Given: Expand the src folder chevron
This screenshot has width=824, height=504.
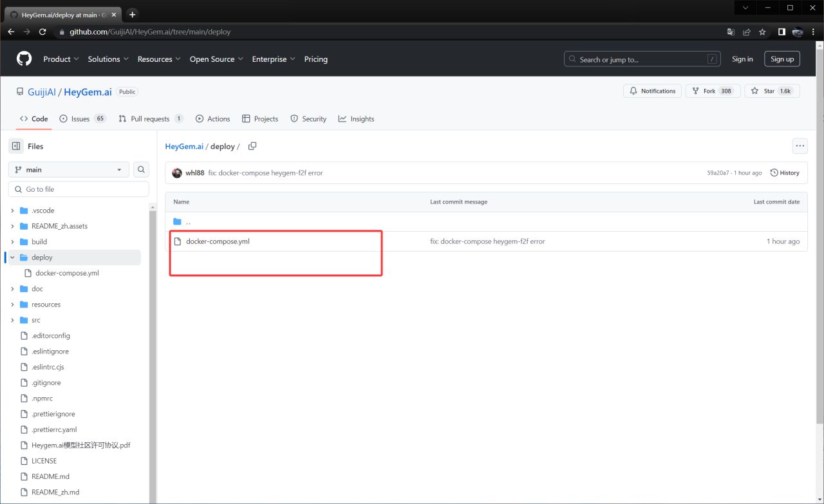Looking at the screenshot, I should pos(12,320).
